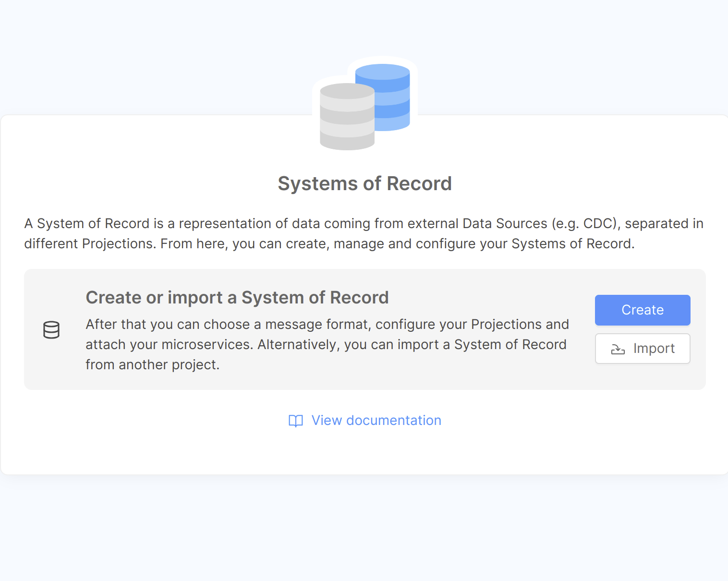728x581 pixels.
Task: Click the open book icon next to documentation
Action: (296, 421)
